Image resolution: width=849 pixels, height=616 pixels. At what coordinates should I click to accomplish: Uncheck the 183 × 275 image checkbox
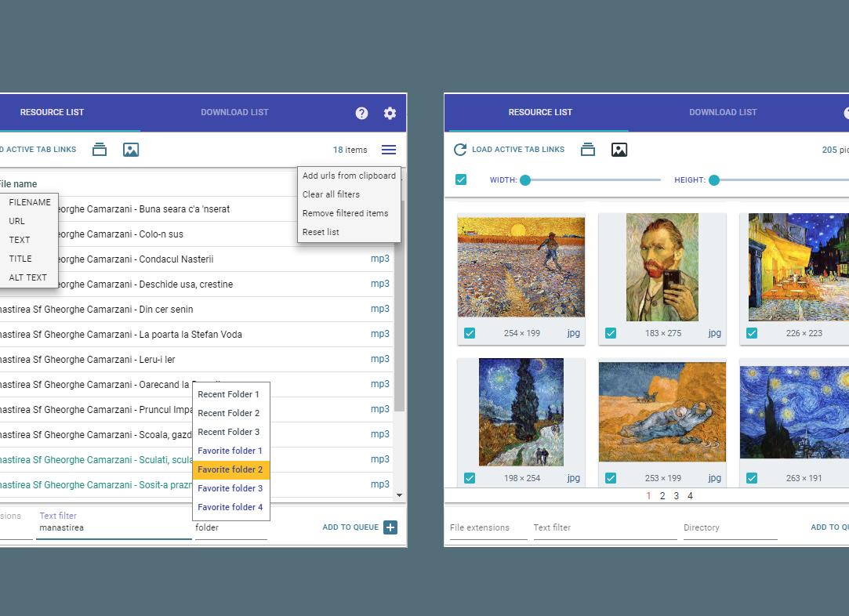pyautogui.click(x=611, y=333)
